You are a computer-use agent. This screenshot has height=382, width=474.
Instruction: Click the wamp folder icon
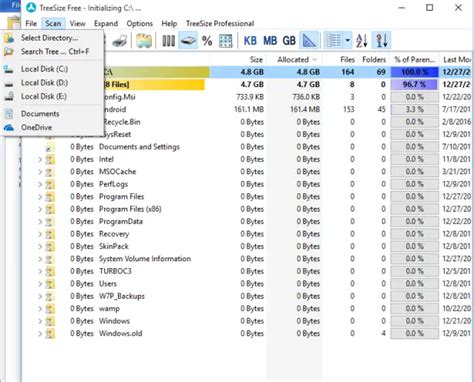(x=50, y=309)
